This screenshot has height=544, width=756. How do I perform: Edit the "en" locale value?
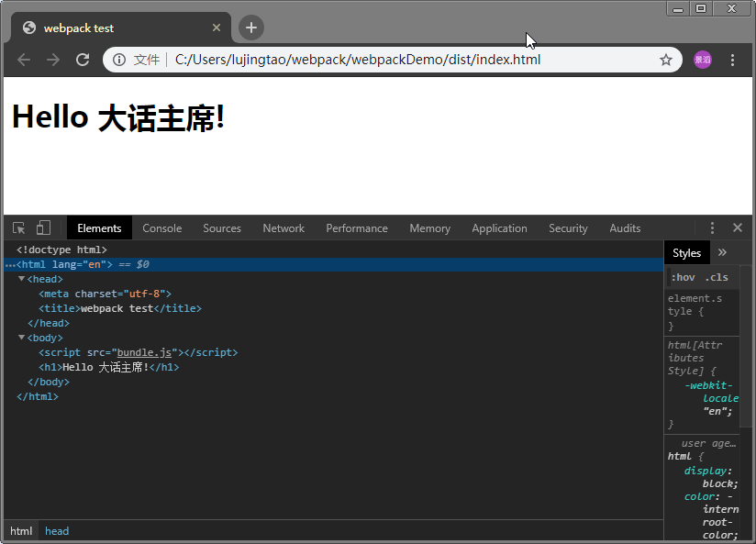(715, 411)
